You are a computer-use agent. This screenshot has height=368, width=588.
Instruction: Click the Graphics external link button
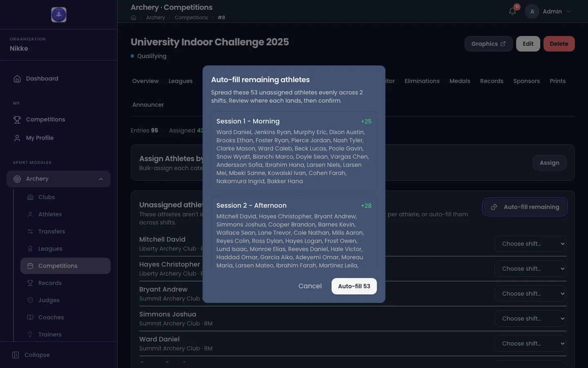[x=488, y=44]
